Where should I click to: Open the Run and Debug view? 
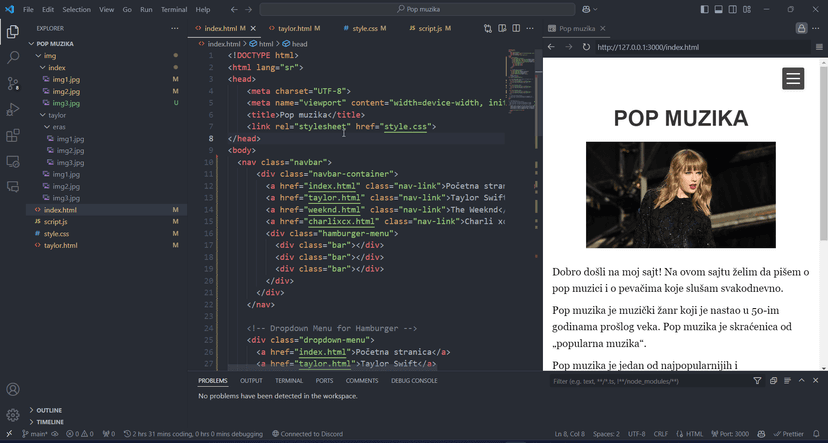point(13,110)
